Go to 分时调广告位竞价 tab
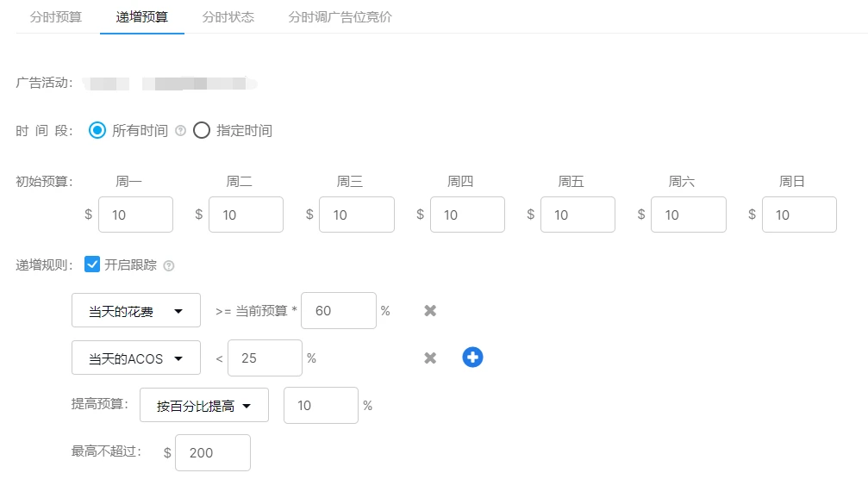The height and width of the screenshot is (479, 868). pyautogui.click(x=340, y=16)
